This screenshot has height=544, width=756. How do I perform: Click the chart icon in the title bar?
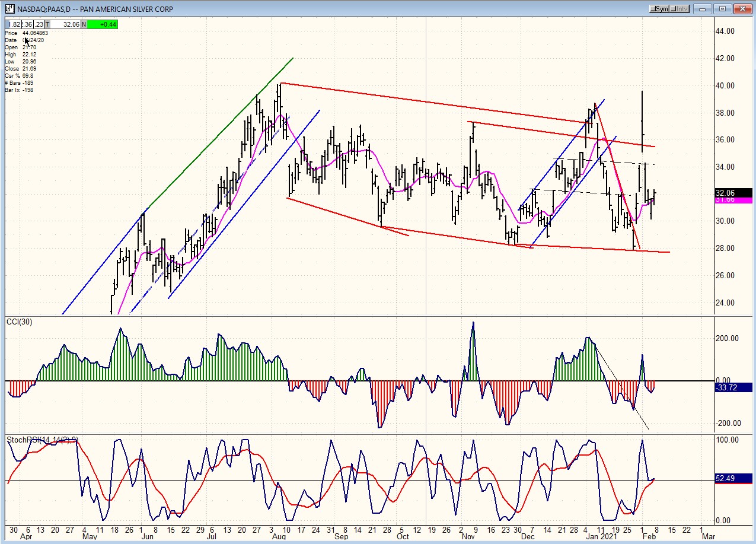[9, 8]
